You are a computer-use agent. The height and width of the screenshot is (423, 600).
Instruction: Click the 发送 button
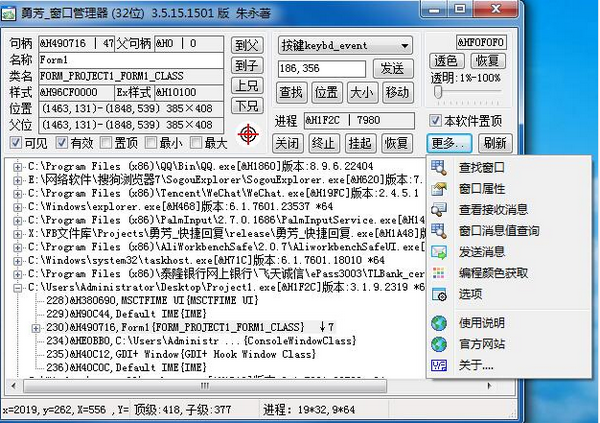(x=393, y=69)
